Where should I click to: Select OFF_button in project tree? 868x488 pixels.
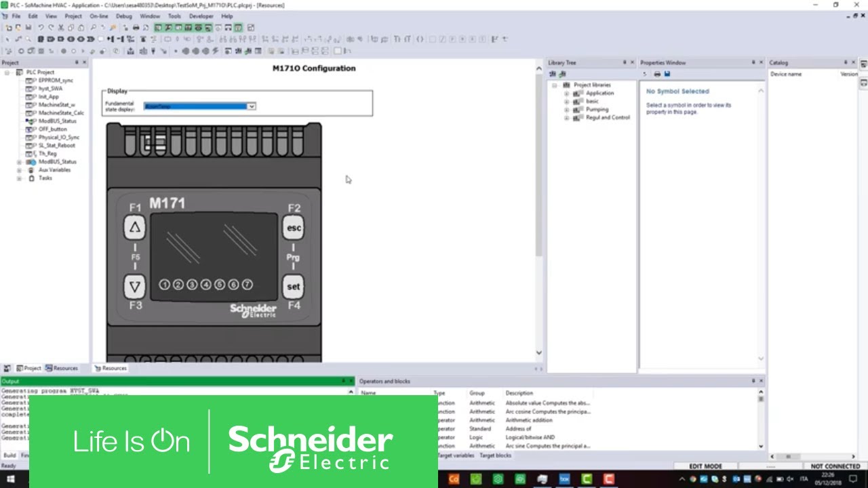(x=53, y=129)
